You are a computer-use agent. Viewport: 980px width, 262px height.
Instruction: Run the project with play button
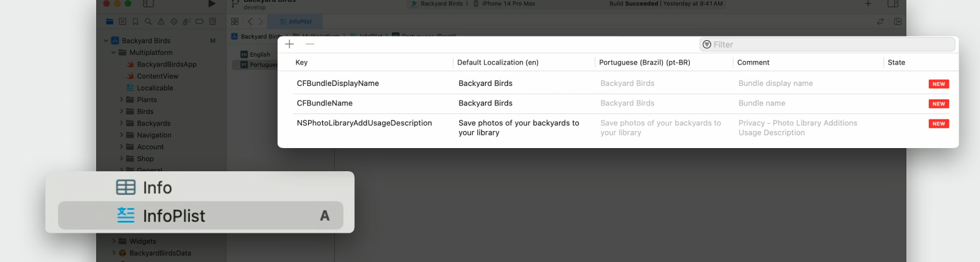click(212, 4)
